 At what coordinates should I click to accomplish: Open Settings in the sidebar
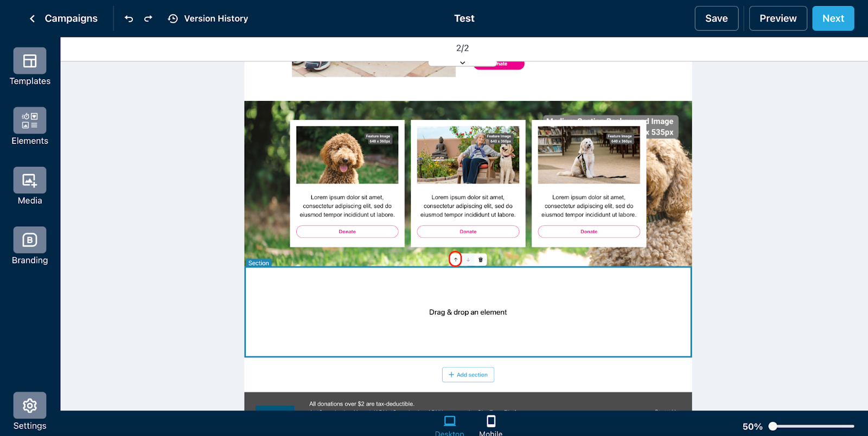[30, 412]
